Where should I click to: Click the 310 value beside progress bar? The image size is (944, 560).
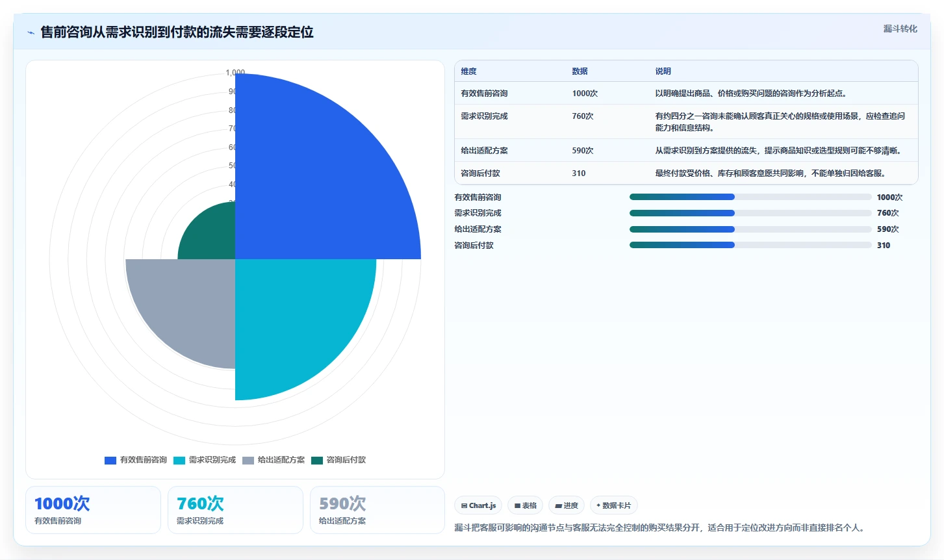884,246
